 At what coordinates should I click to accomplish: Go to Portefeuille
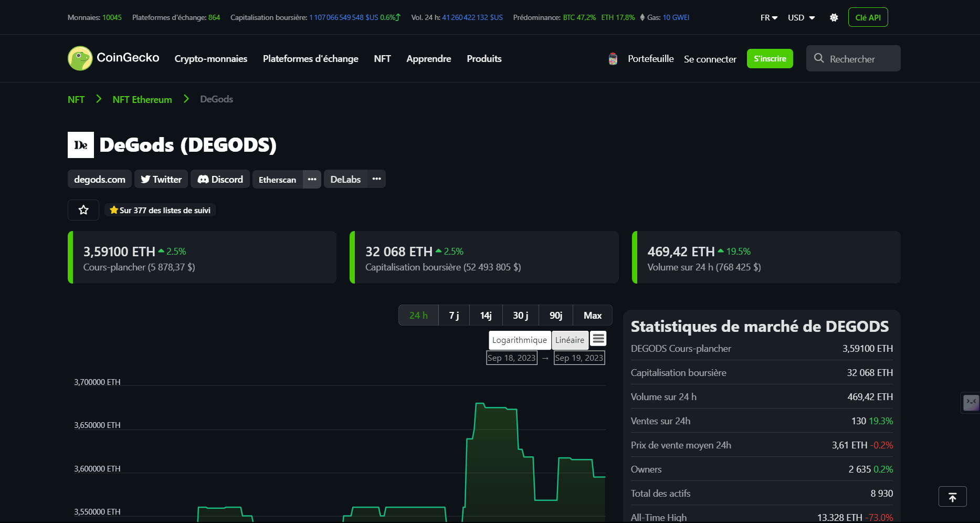[651, 59]
